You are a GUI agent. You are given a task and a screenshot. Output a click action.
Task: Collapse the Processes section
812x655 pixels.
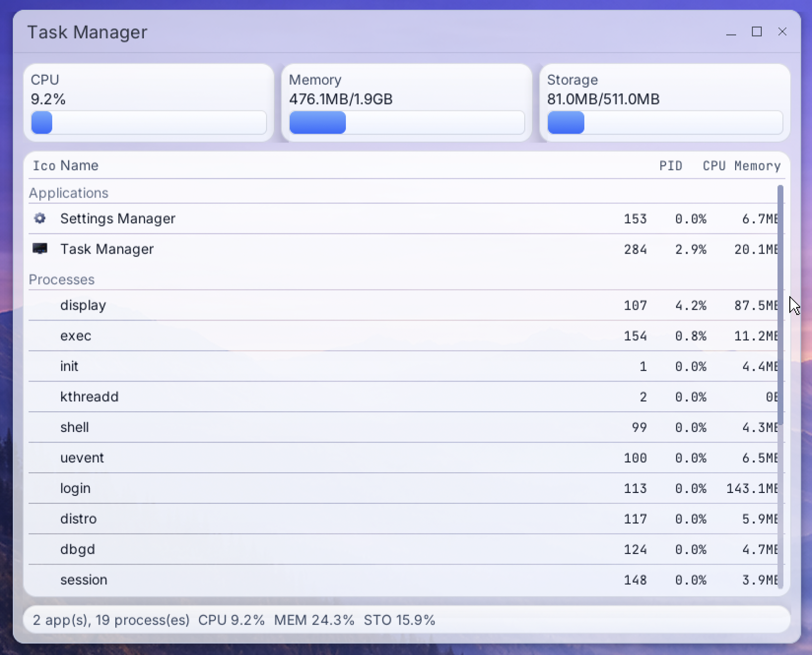(62, 279)
